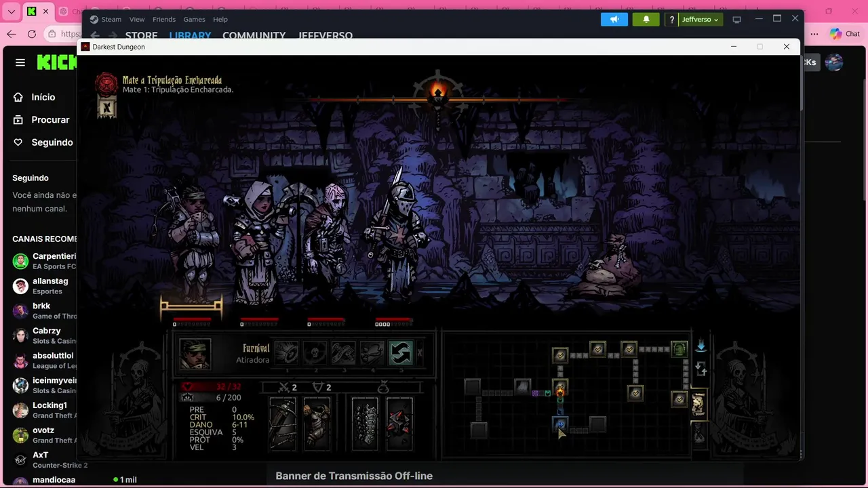
Task: Open the JEFFVERSO profile tab in Steam
Action: coord(325,35)
